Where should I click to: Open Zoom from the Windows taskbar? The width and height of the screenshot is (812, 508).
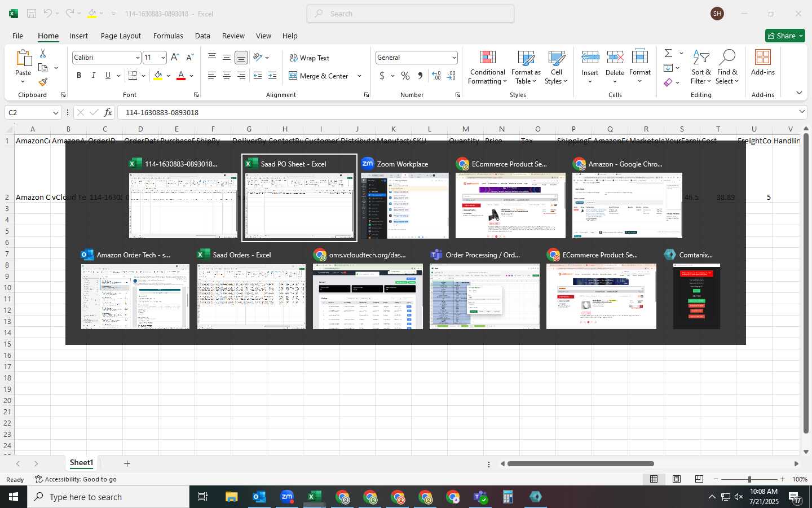287,497
